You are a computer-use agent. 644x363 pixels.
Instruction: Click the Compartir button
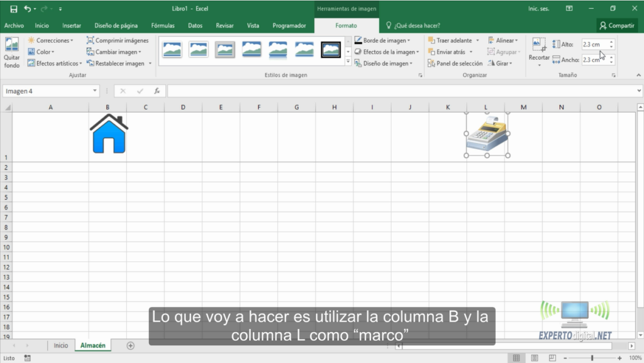[x=617, y=25]
